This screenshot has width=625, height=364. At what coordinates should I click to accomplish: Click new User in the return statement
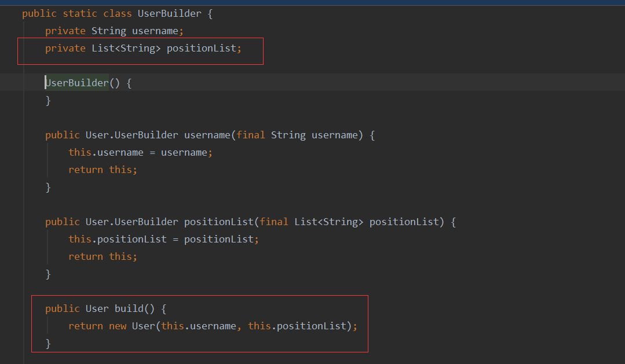click(x=131, y=326)
